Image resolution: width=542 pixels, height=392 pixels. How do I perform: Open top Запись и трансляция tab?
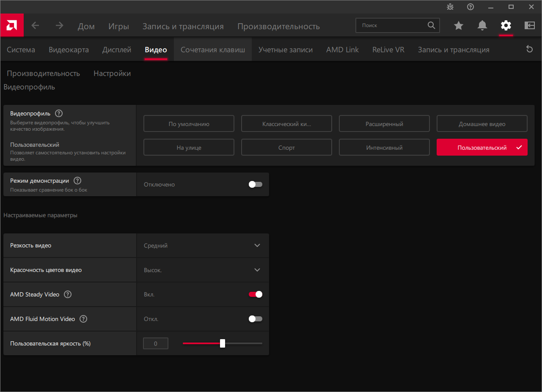pyautogui.click(x=183, y=26)
